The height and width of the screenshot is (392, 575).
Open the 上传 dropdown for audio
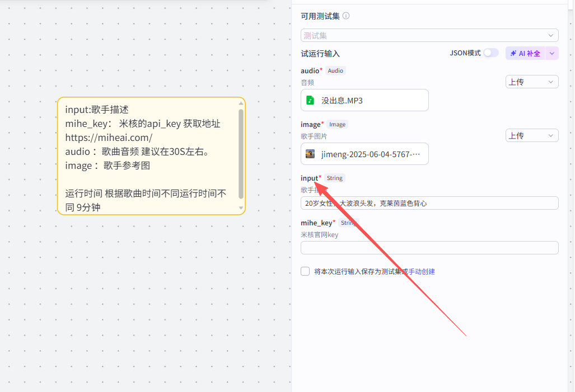pyautogui.click(x=532, y=82)
